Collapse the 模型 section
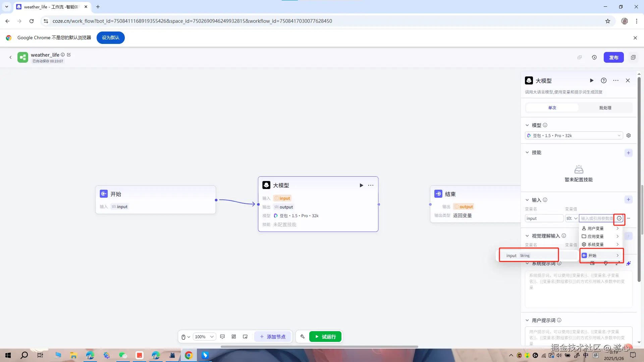 pos(527,125)
